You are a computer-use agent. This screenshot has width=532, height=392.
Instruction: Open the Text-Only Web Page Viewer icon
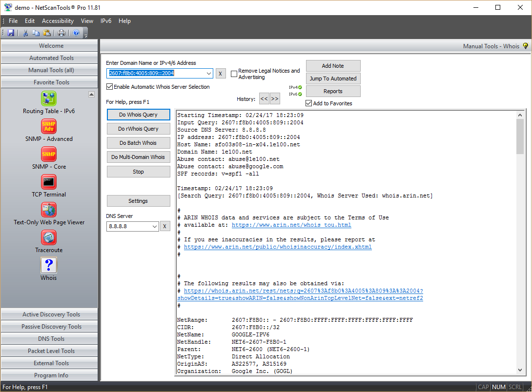click(49, 210)
